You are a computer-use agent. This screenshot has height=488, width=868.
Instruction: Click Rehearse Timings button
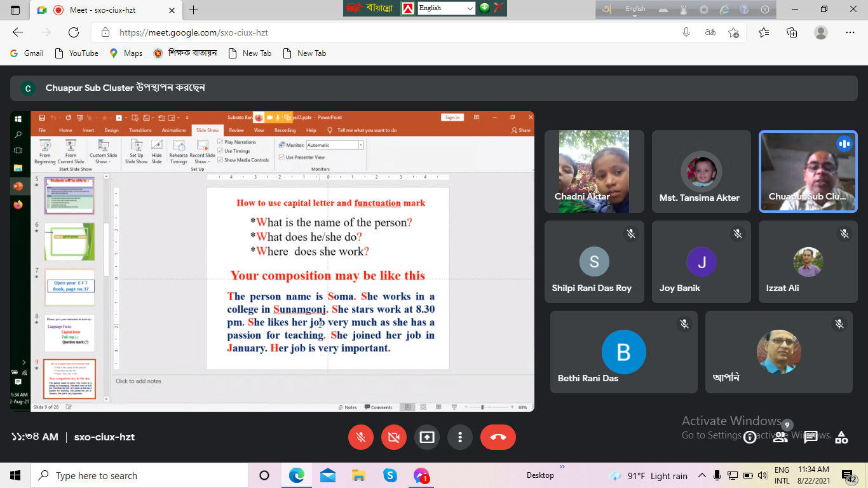click(x=179, y=152)
